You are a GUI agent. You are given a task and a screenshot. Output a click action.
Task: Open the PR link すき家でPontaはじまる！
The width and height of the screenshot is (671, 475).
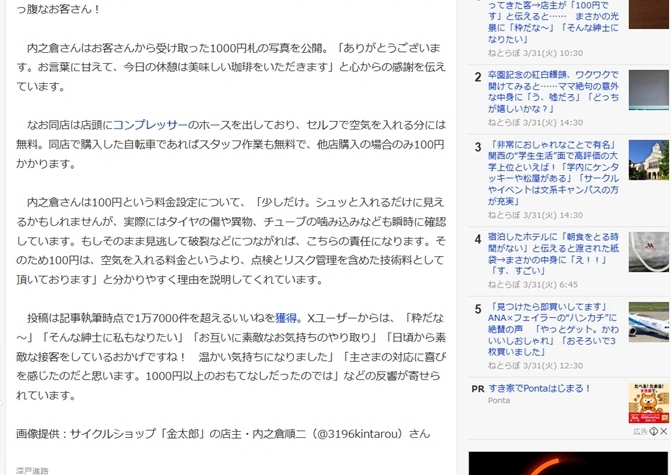pos(539,389)
